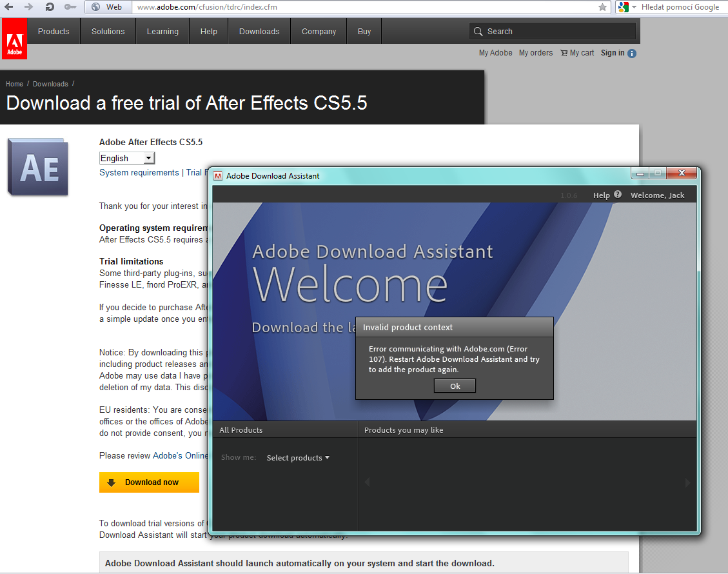Open the Company menu
Image resolution: width=728 pixels, height=574 pixels.
click(x=319, y=31)
